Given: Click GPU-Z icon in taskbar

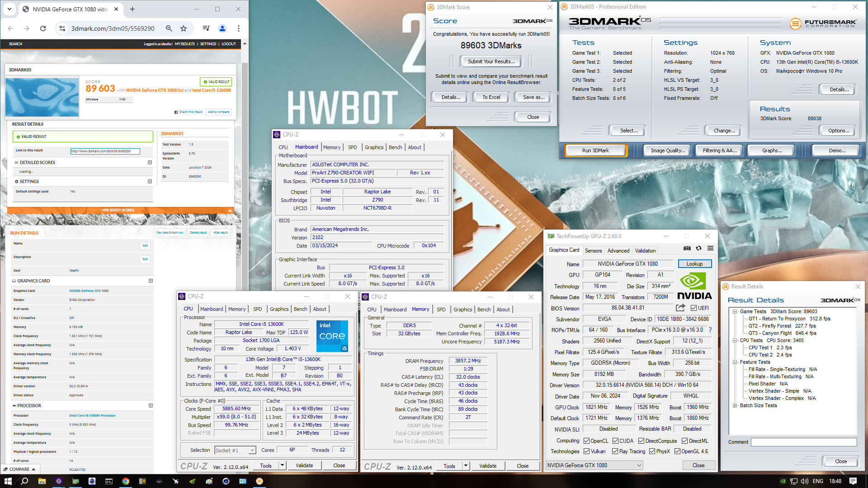Looking at the screenshot, I should tap(75, 481).
